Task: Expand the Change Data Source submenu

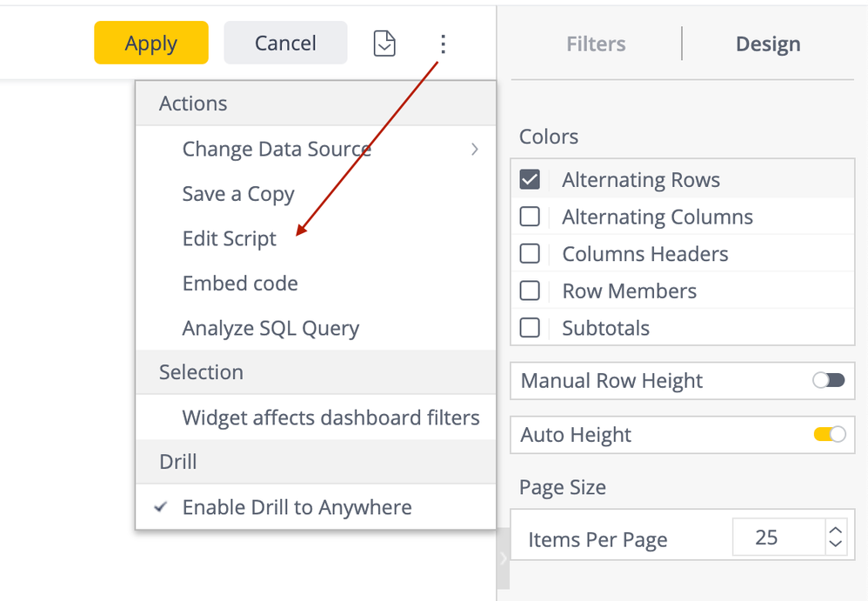Action: pos(277,149)
